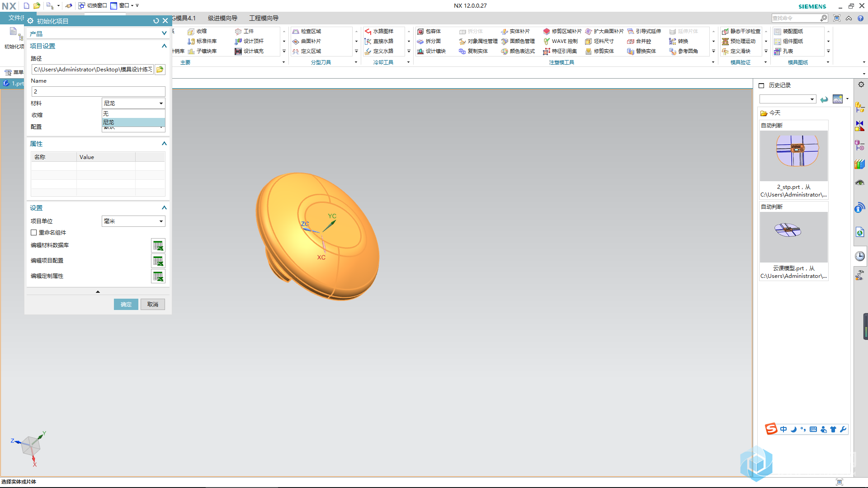868x488 pixels.
Task: Choose 无 from the material list
Action: [x=133, y=114]
